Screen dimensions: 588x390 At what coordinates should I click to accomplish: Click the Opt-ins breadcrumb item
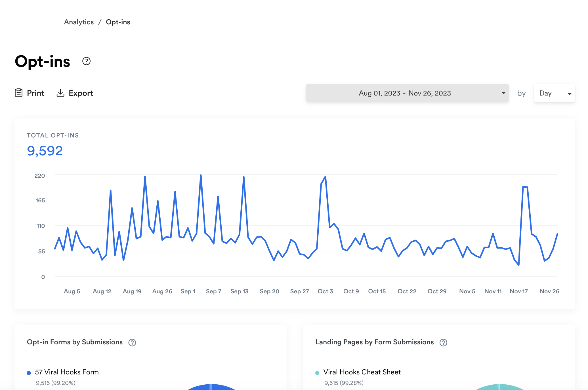pos(118,22)
